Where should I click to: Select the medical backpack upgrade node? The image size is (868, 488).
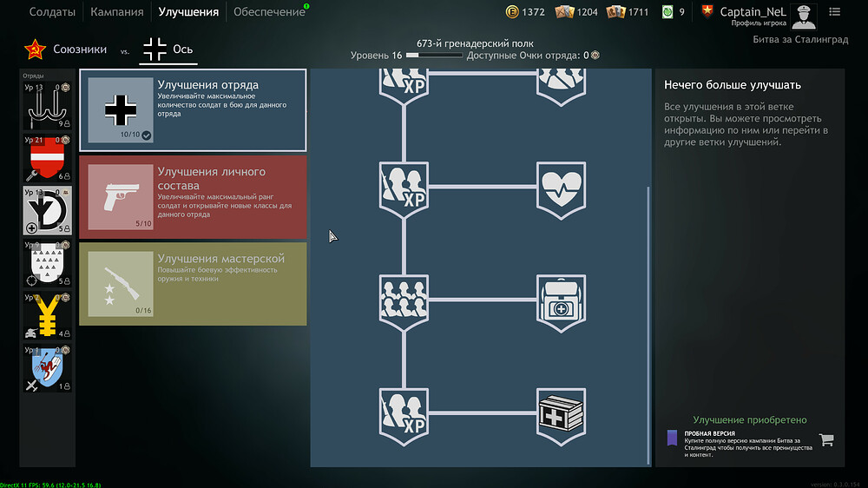click(562, 303)
